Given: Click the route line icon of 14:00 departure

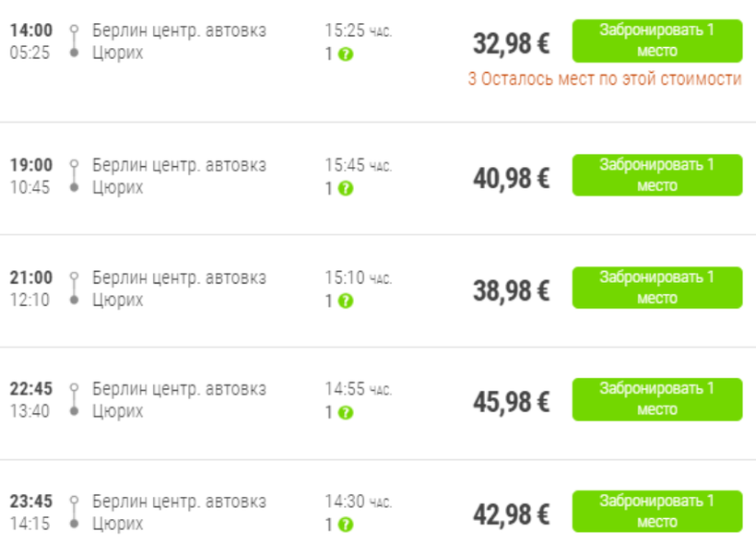Looking at the screenshot, I should click(x=74, y=41).
